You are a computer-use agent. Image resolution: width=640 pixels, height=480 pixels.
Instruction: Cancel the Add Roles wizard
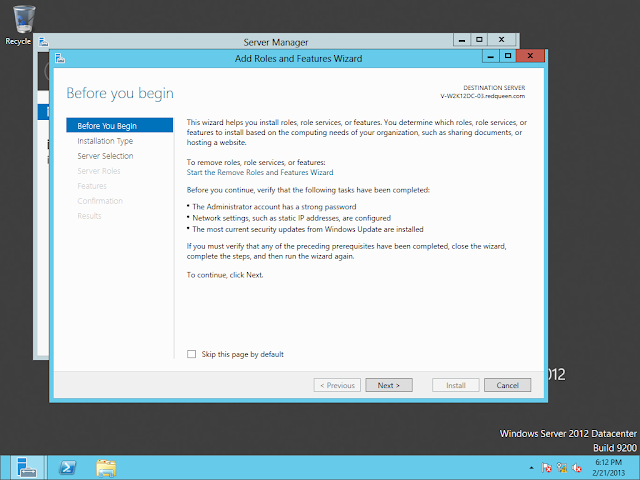pyautogui.click(x=507, y=385)
